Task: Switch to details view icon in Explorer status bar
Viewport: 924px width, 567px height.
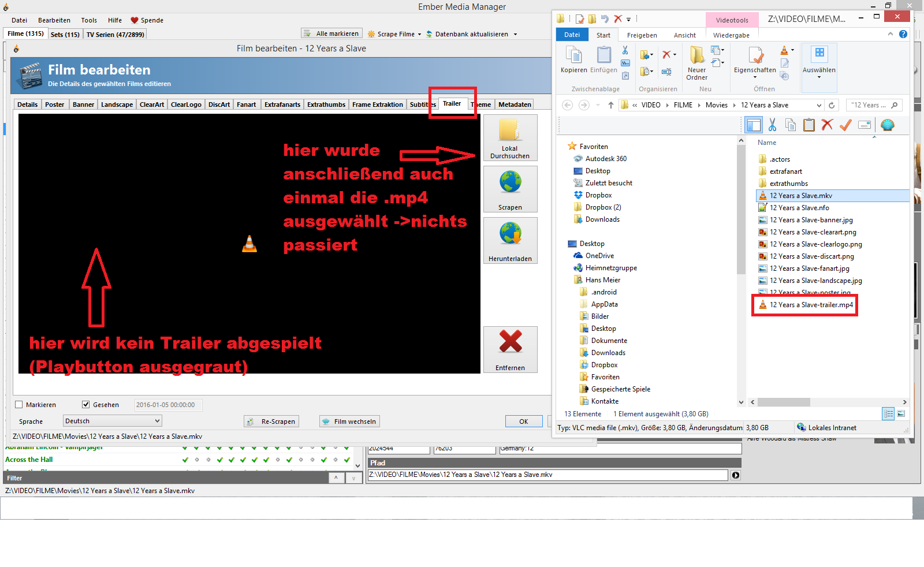Action: 888,413
